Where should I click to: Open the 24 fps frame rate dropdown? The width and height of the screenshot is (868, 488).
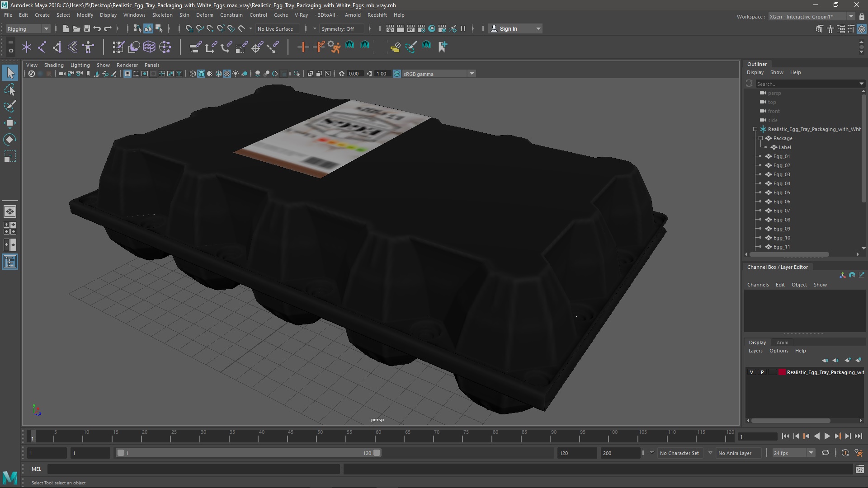coord(793,453)
